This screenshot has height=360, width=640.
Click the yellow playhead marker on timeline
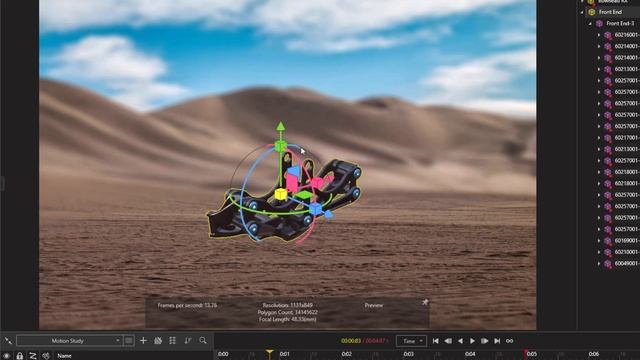[269, 352]
